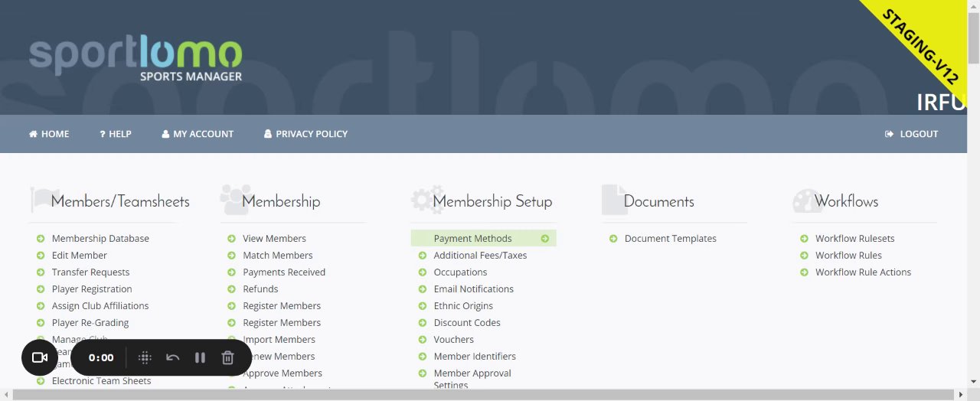Go to the HOME menu item
Viewport: 980px width, 401px height.
(x=49, y=134)
